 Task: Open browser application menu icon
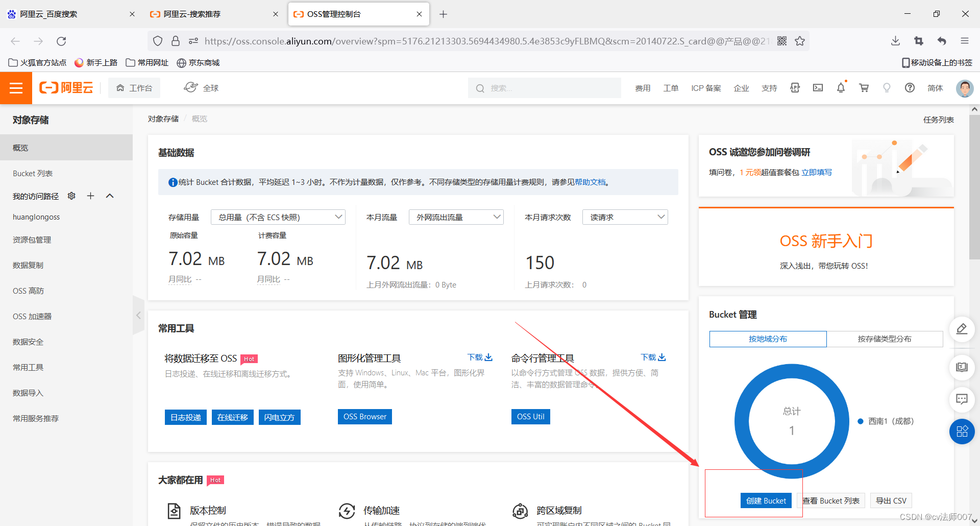coord(964,41)
